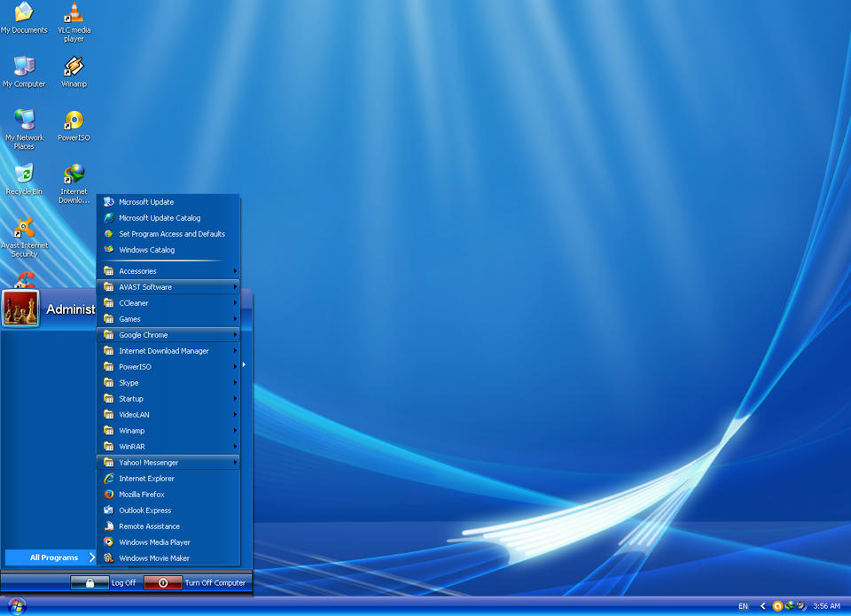
Task: Expand the Yahoo! Messenger folder submenu
Action: [168, 463]
